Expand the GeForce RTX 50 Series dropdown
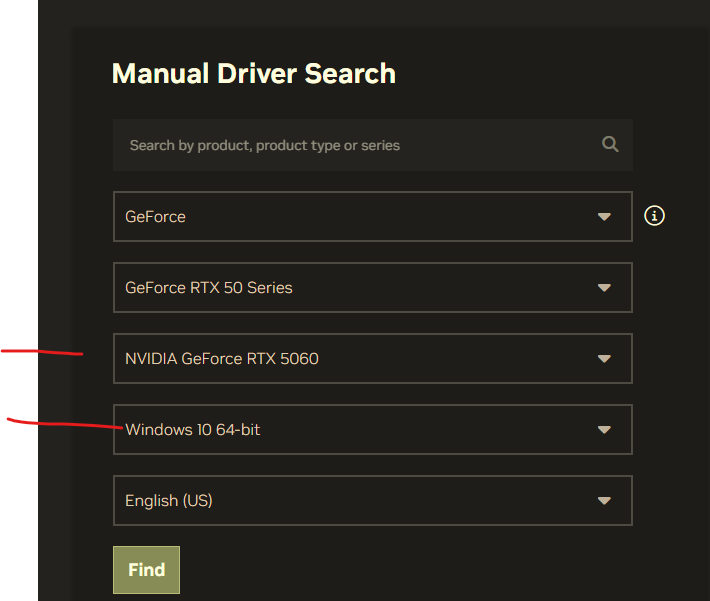Image resolution: width=710 pixels, height=601 pixels. point(373,288)
